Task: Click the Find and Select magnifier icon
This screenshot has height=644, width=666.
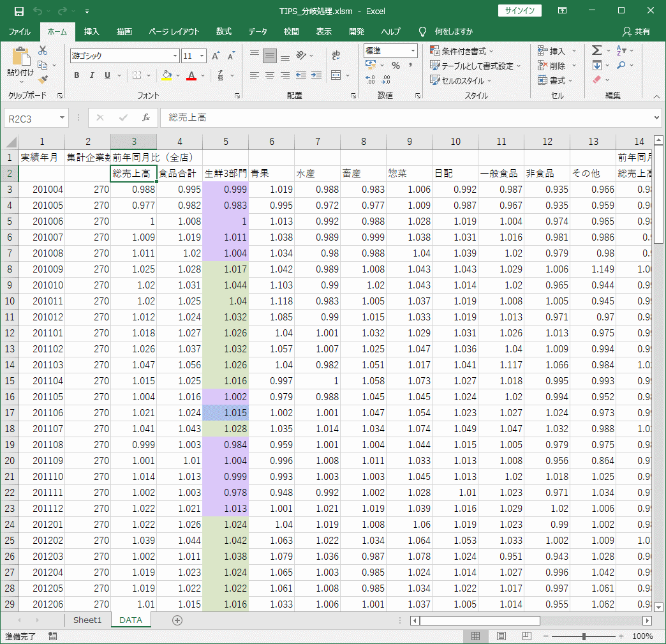Action: point(621,66)
